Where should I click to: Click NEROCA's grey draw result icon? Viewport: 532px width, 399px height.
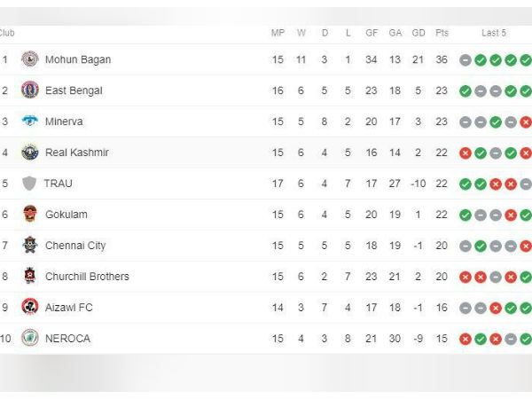click(x=511, y=339)
